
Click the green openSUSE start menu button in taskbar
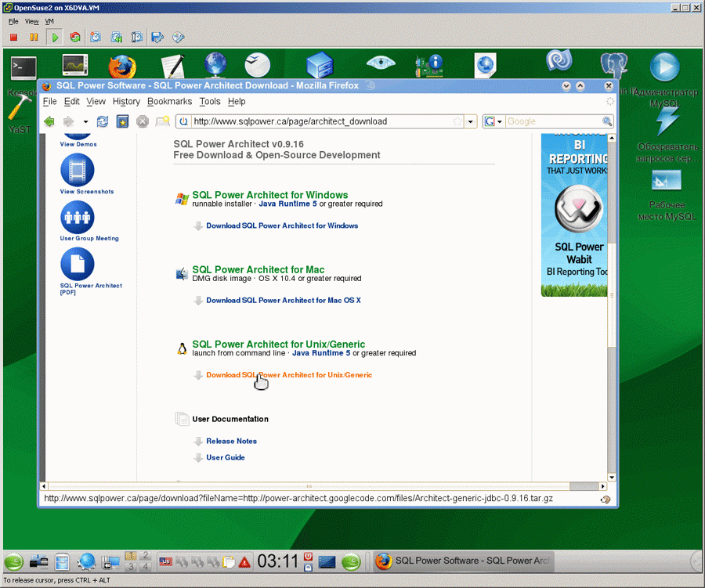pyautogui.click(x=14, y=561)
